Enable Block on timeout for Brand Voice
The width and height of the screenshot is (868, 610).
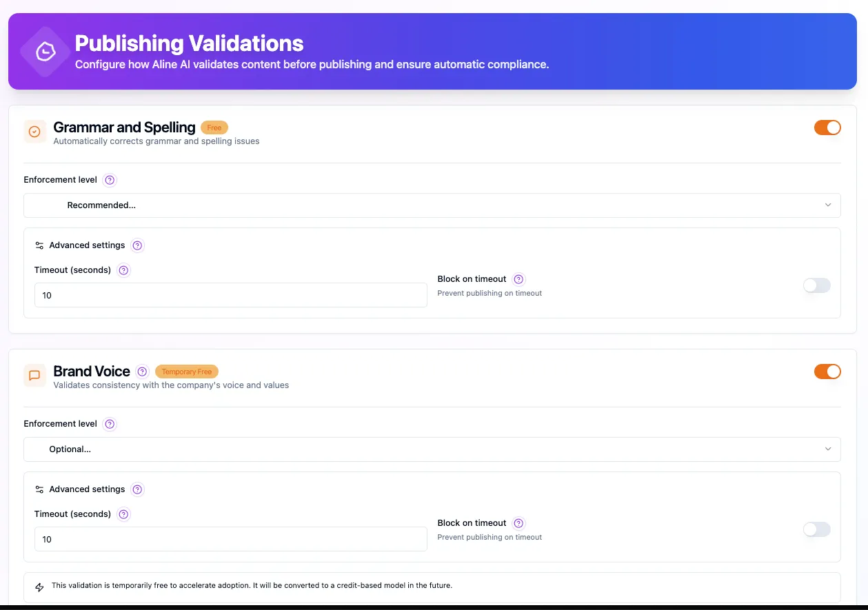pos(816,529)
